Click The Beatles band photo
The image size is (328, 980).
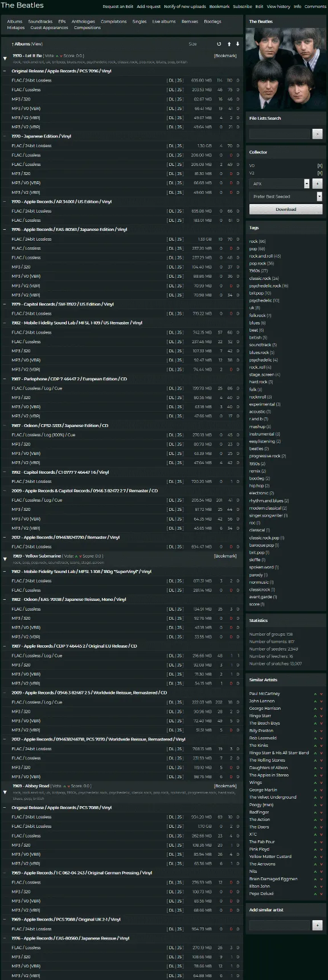286,68
